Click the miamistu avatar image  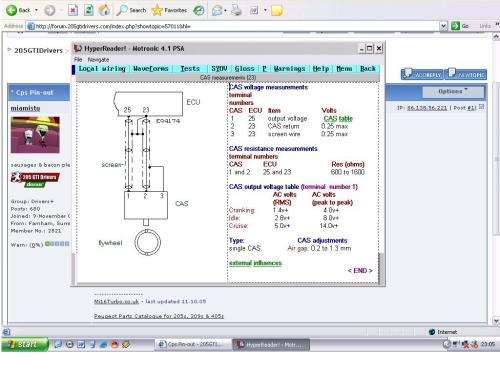[x=35, y=135]
